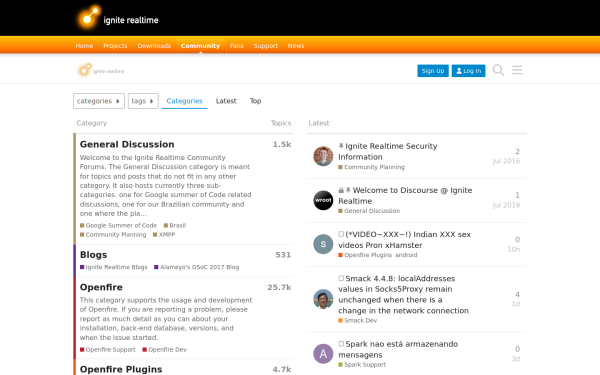Open the Brasil subcategory
This screenshot has height=375, width=600.
[175, 225]
